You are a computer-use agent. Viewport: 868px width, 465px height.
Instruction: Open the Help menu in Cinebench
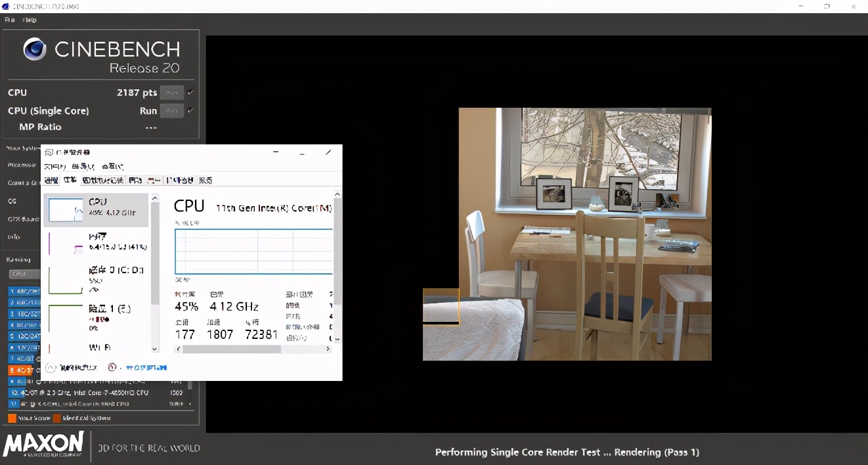point(30,20)
